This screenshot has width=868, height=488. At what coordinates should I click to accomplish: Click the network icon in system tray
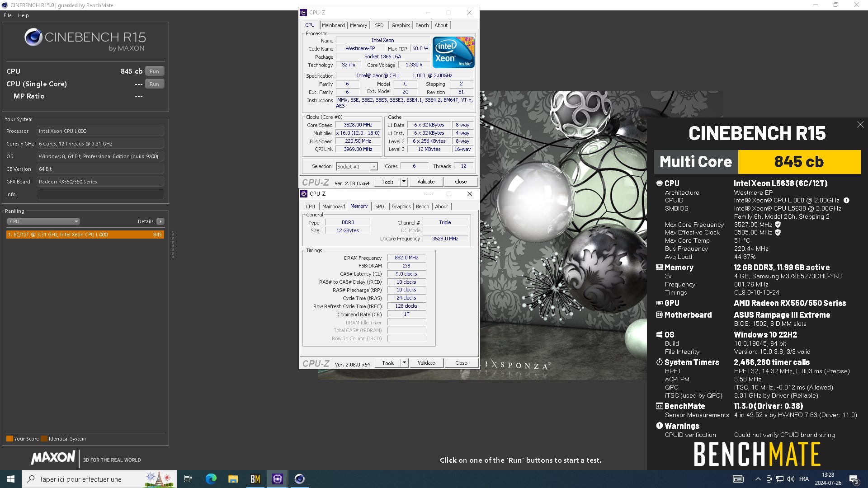(780, 479)
